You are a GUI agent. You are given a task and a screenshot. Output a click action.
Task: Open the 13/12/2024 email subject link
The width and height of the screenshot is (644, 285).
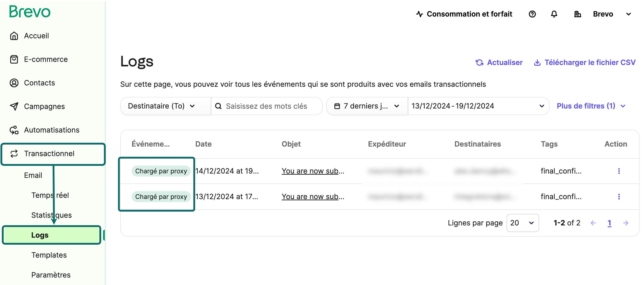(313, 197)
